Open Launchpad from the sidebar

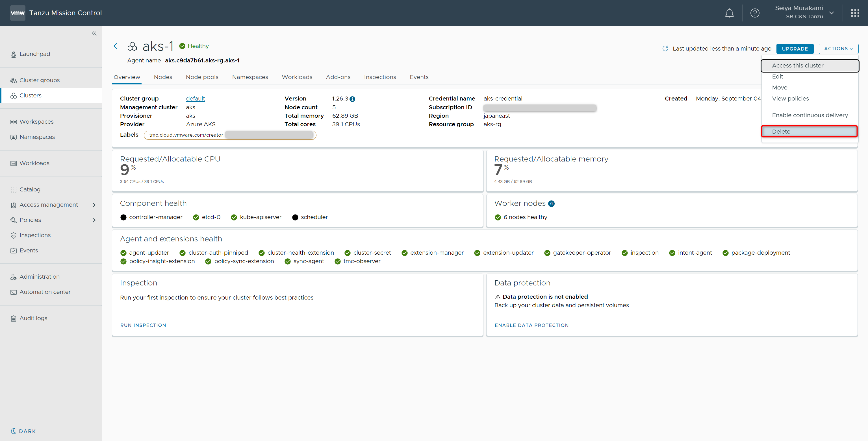[x=35, y=54]
